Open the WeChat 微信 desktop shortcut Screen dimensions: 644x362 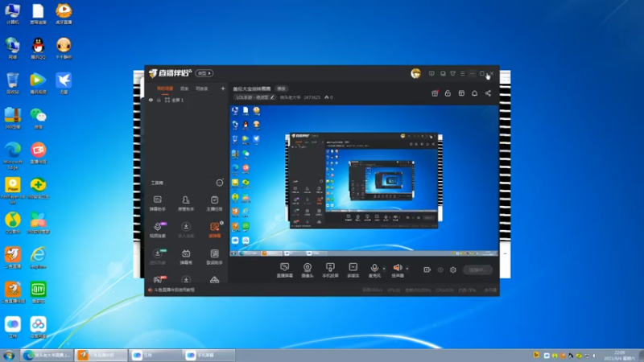[x=38, y=118]
